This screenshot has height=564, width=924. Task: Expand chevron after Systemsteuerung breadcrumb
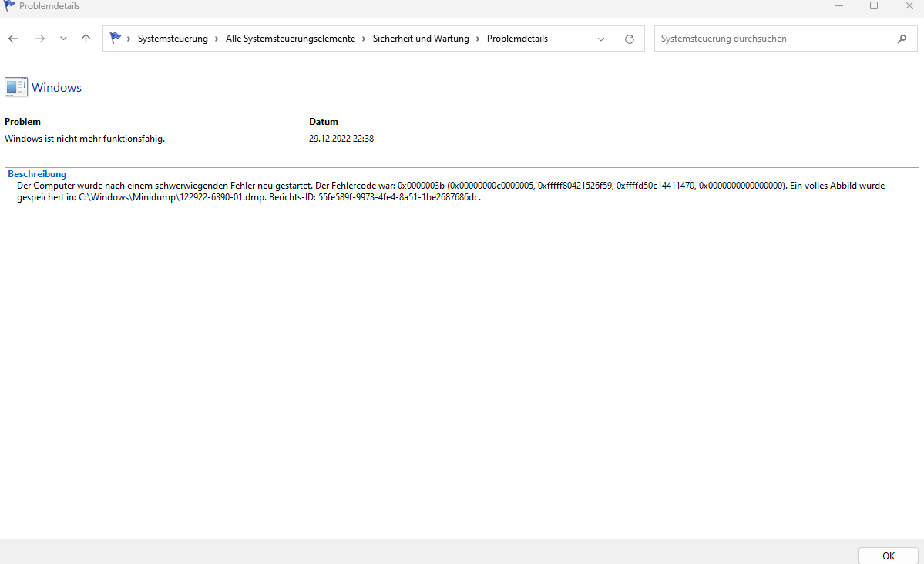[x=217, y=39]
